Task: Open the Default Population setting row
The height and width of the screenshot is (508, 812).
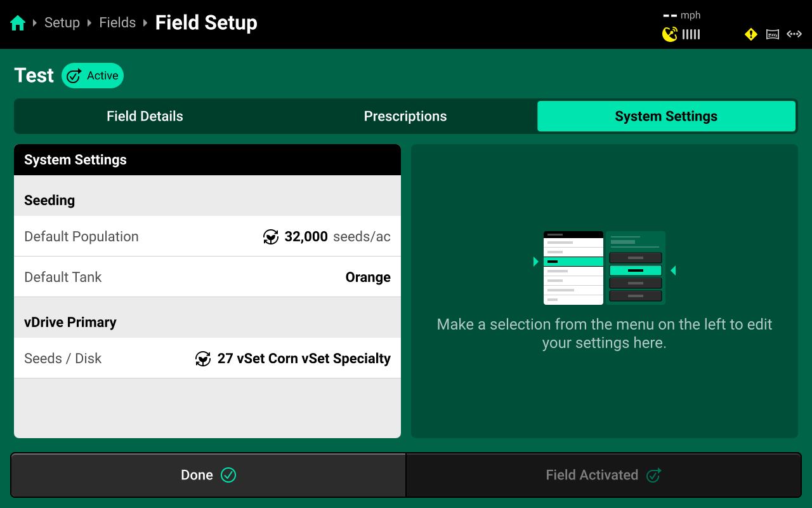Action: pyautogui.click(x=207, y=237)
